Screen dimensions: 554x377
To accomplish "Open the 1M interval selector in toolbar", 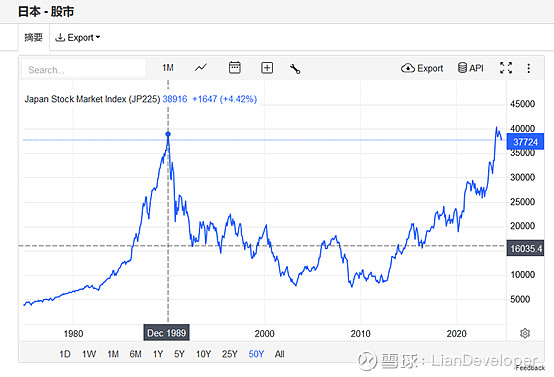I will tap(168, 68).
